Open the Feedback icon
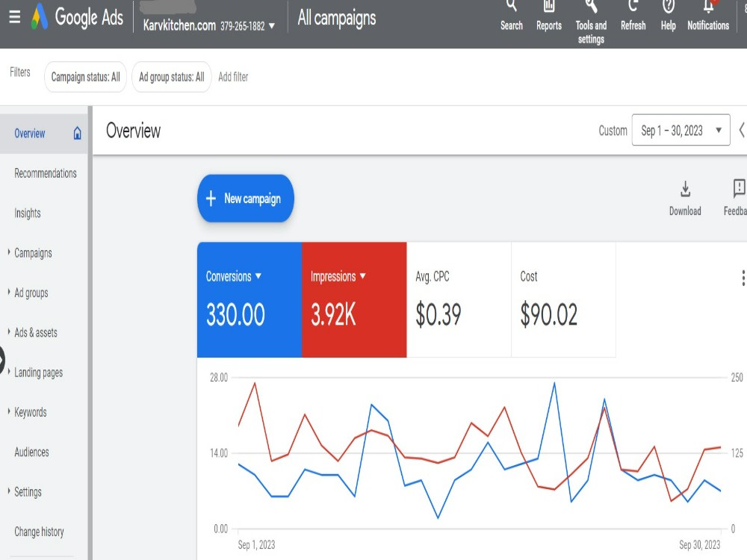 739,189
